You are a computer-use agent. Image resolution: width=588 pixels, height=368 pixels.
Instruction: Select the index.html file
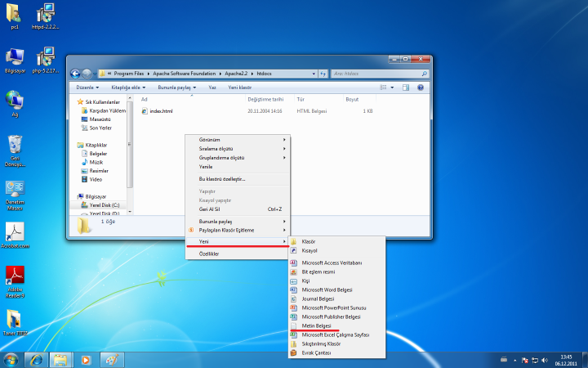160,110
